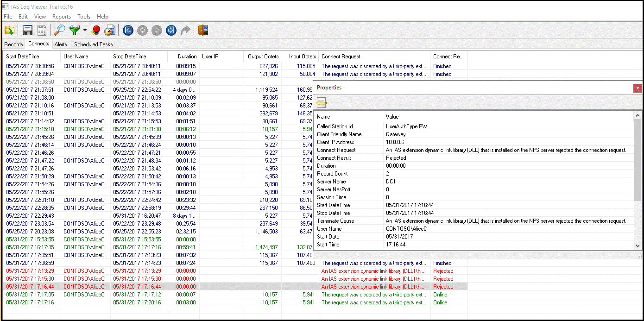Open the scheduled tasks tool
644x321 pixels.
pos(109,30)
